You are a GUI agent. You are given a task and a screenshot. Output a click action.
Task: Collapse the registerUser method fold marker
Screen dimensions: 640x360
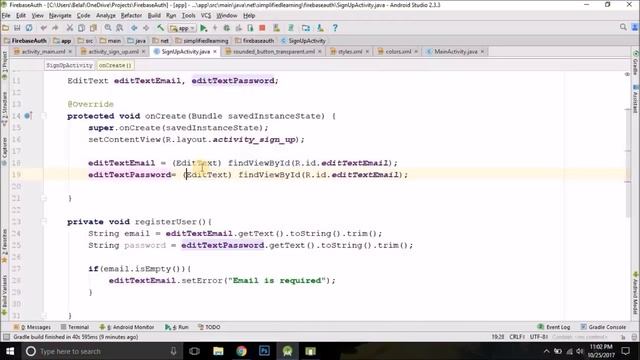(x=44, y=222)
